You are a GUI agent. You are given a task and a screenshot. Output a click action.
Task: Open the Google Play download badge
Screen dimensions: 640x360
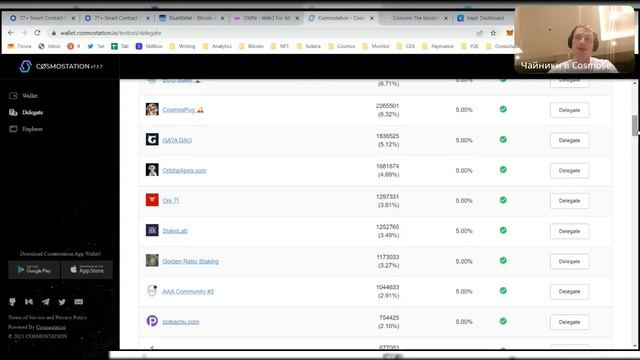(34, 270)
